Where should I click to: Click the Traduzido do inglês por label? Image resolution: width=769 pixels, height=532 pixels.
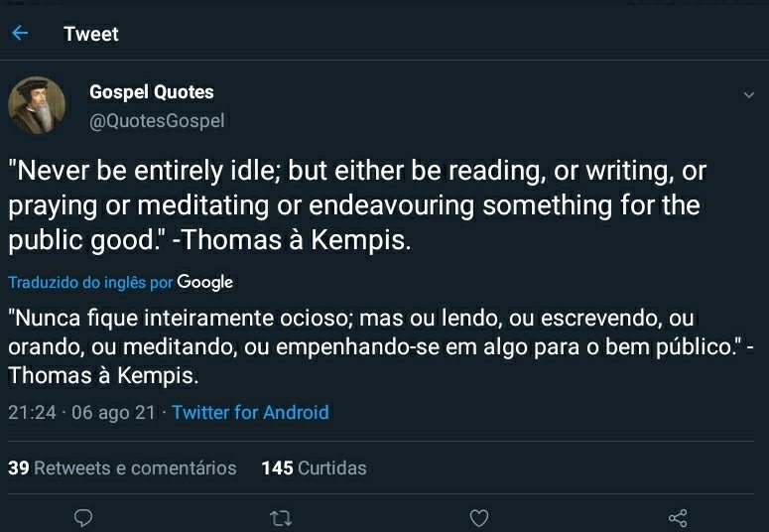point(90,283)
